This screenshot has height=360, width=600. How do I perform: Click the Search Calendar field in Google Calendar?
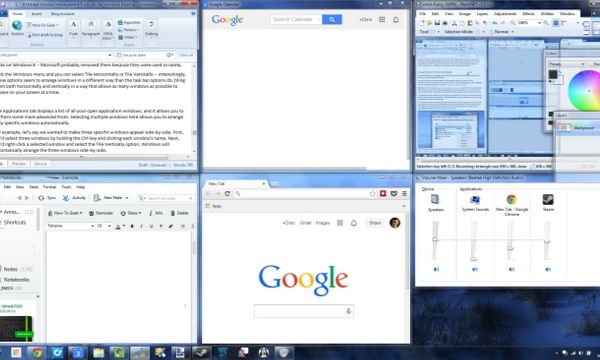pyautogui.click(x=296, y=19)
